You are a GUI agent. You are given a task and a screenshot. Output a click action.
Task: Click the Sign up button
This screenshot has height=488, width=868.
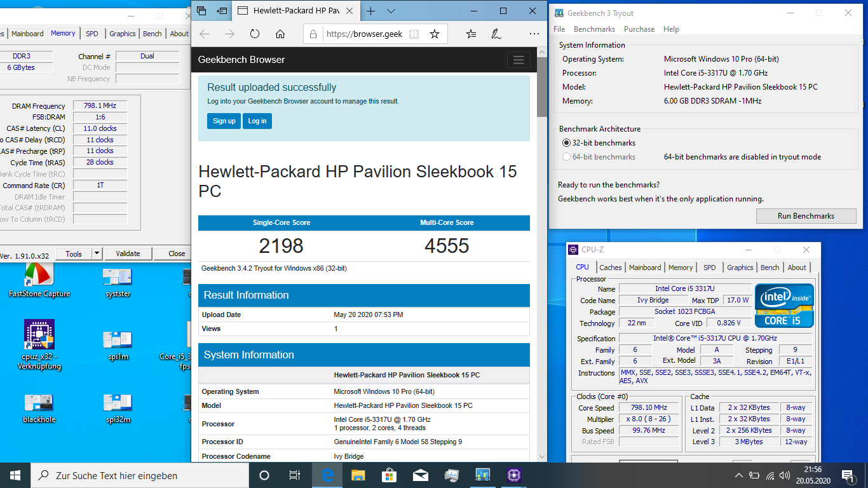224,121
